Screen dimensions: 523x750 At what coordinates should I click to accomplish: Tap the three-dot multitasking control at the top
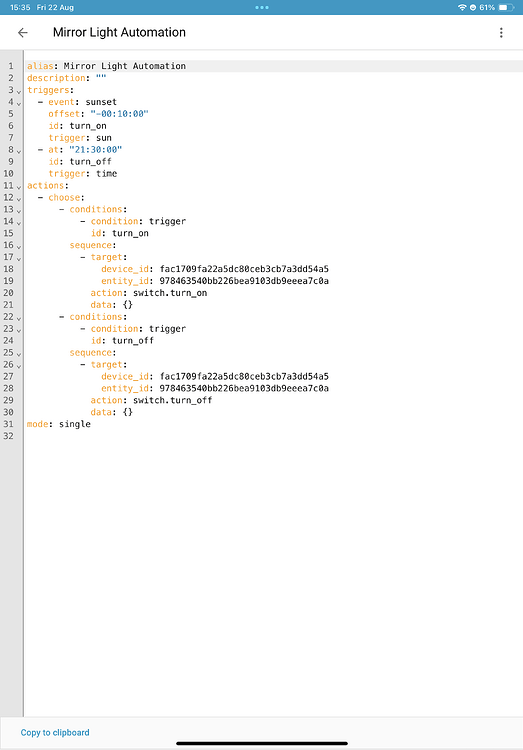(x=262, y=7)
